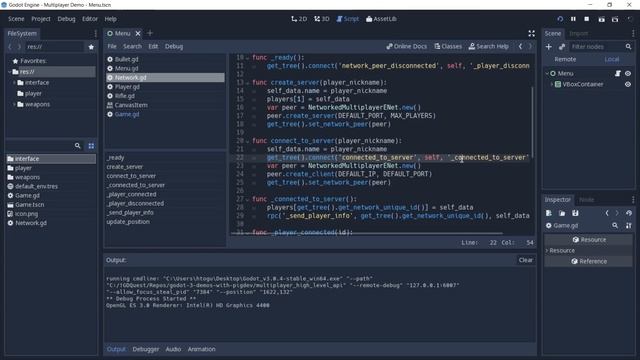The image size is (640, 360).
Task: Open the Project menu
Action: [41, 19]
